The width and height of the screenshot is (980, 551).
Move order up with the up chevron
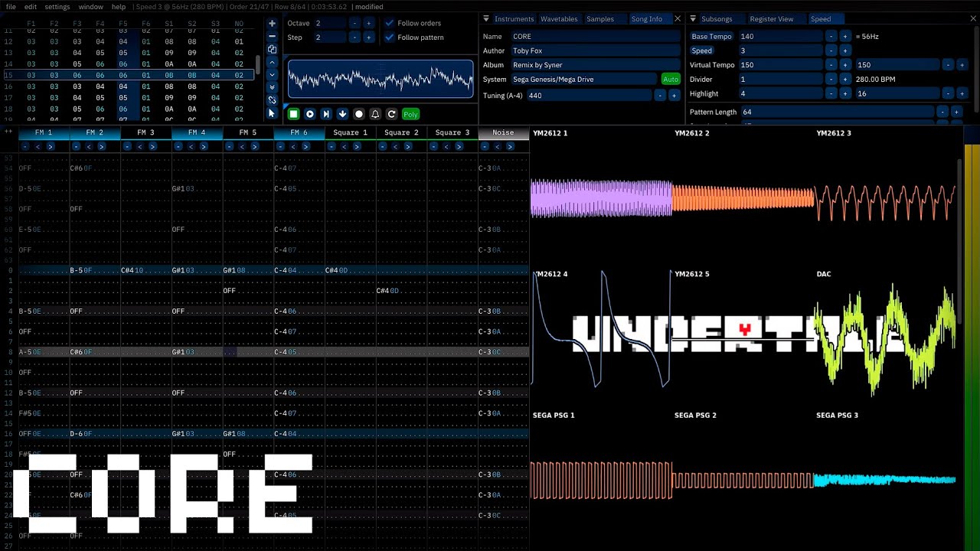[272, 62]
